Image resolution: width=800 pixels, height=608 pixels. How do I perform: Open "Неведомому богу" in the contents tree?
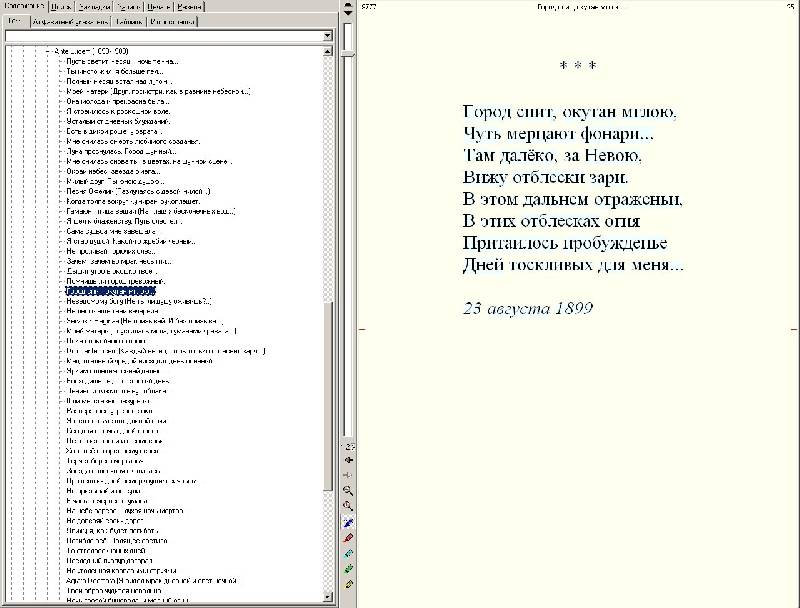[138, 301]
